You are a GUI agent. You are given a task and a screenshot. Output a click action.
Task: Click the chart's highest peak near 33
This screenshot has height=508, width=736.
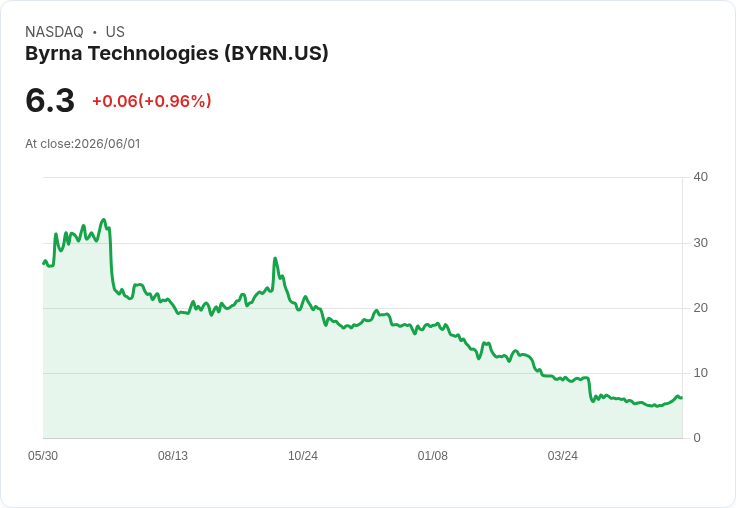tap(104, 220)
